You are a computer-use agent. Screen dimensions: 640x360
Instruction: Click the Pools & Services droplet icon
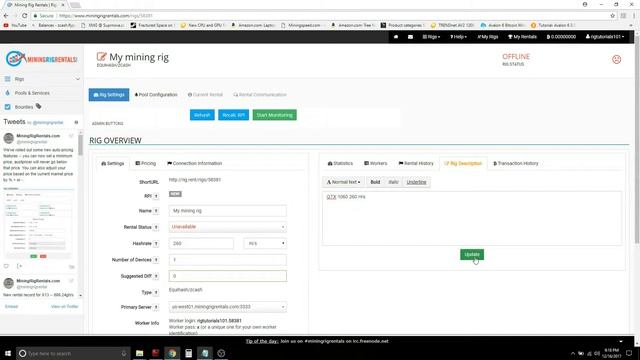[x=7, y=93]
